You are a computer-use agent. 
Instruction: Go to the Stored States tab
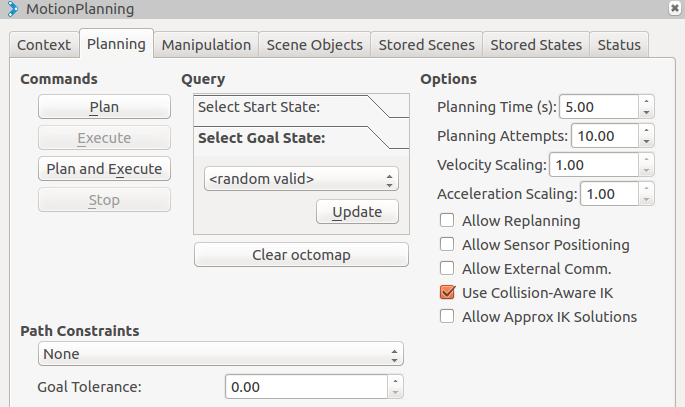pos(536,45)
